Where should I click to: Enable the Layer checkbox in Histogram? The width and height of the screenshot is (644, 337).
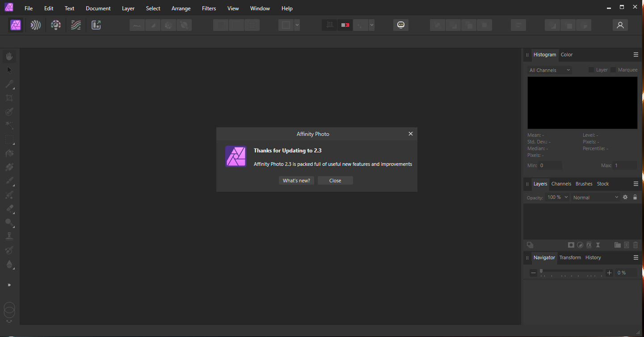pos(591,70)
